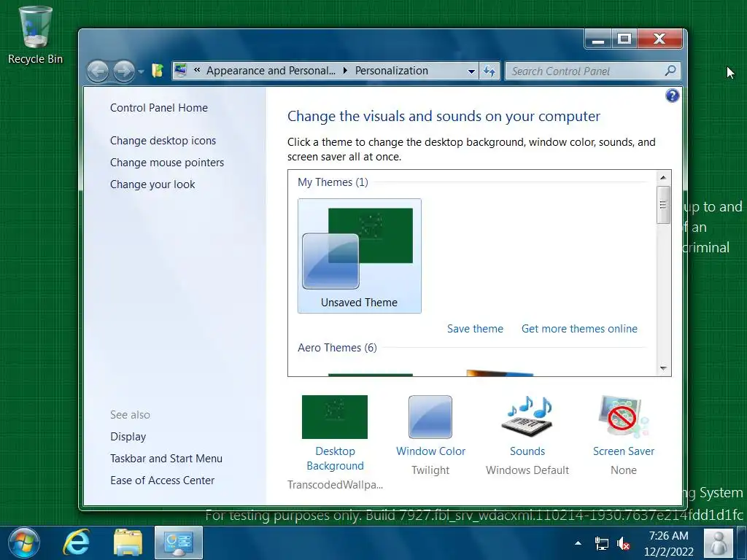Open the recent pages dropdown arrow
747x560 pixels.
141,72
